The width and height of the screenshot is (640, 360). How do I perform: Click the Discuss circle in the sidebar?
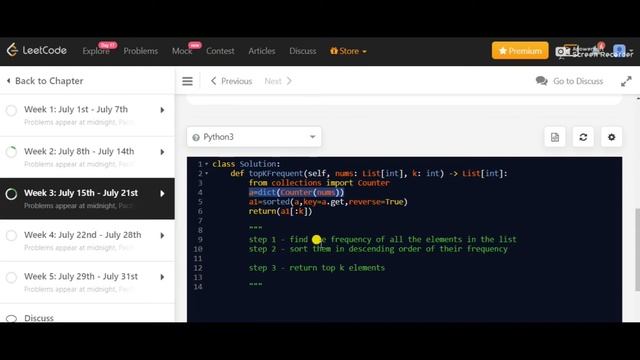[x=11, y=318]
